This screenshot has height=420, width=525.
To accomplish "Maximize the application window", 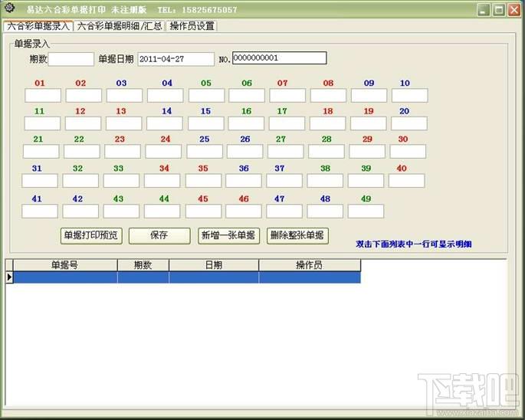I will coord(499,10).
